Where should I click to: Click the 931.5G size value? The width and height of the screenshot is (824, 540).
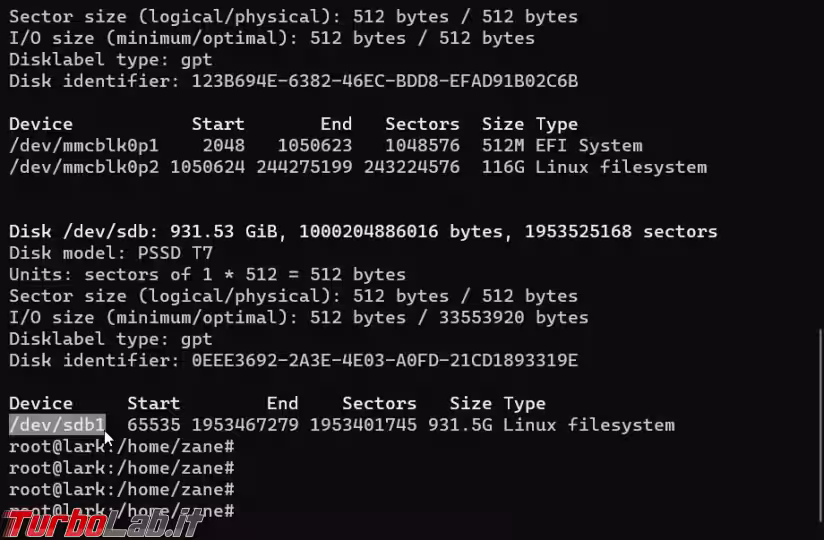(x=460, y=424)
